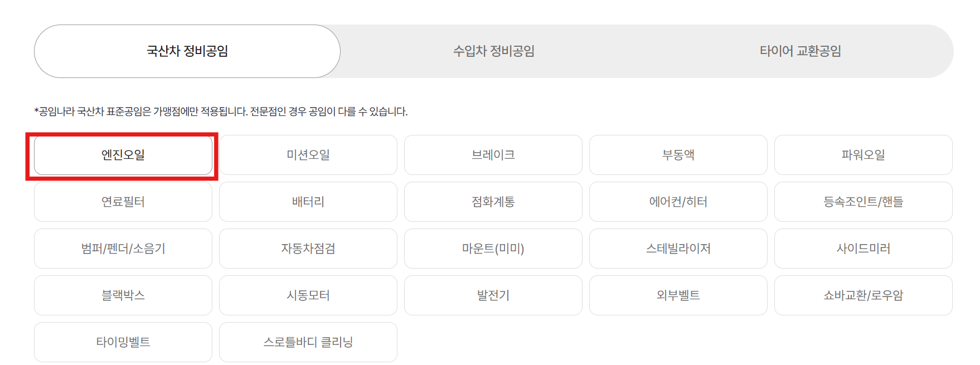The height and width of the screenshot is (365, 980).
Task: Click the 부동액 button
Action: tap(678, 155)
